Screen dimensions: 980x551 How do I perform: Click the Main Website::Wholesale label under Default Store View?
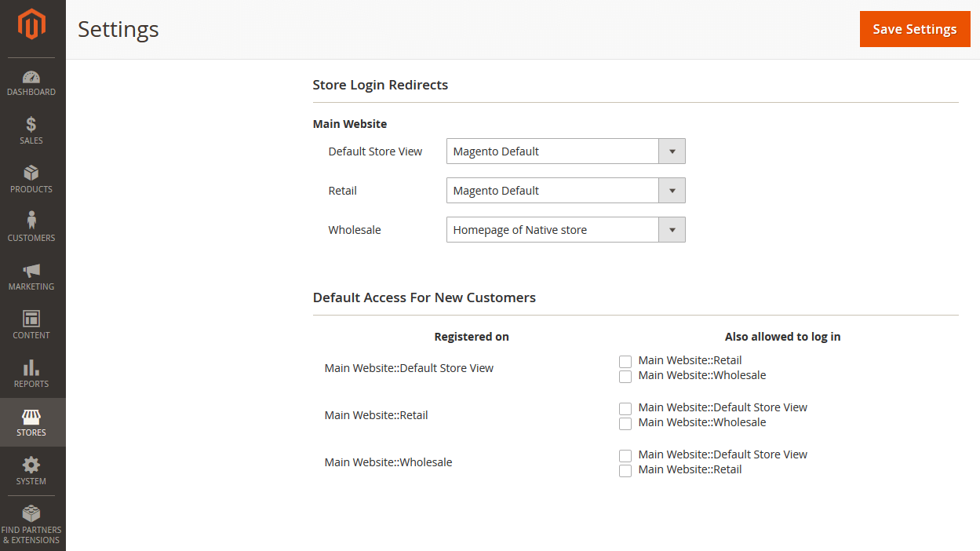701,375
